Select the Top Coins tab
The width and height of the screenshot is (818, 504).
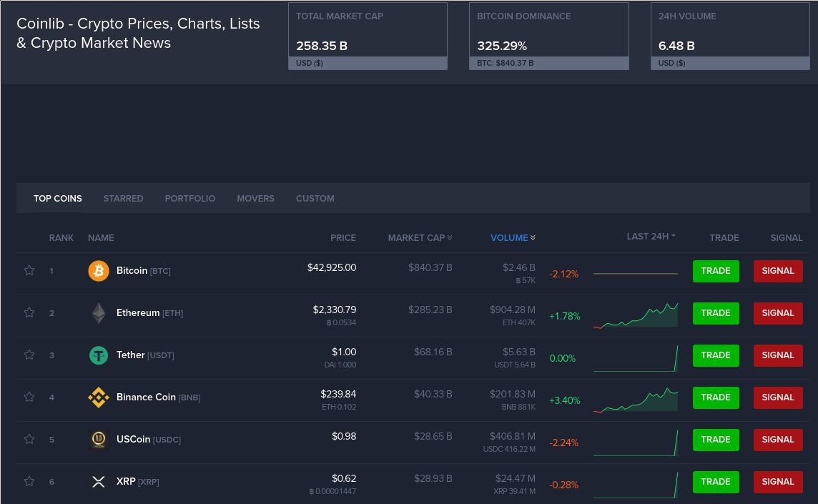pos(58,198)
